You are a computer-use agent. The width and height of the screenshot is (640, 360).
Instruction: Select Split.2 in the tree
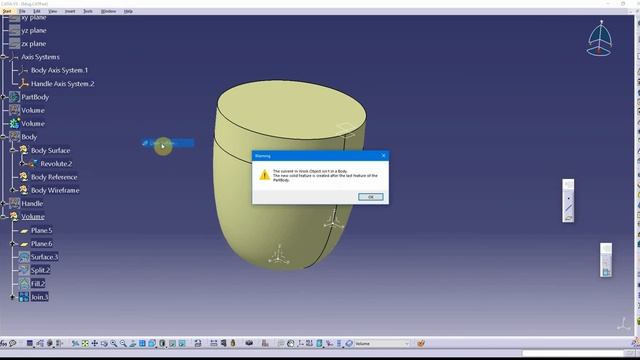point(40,270)
